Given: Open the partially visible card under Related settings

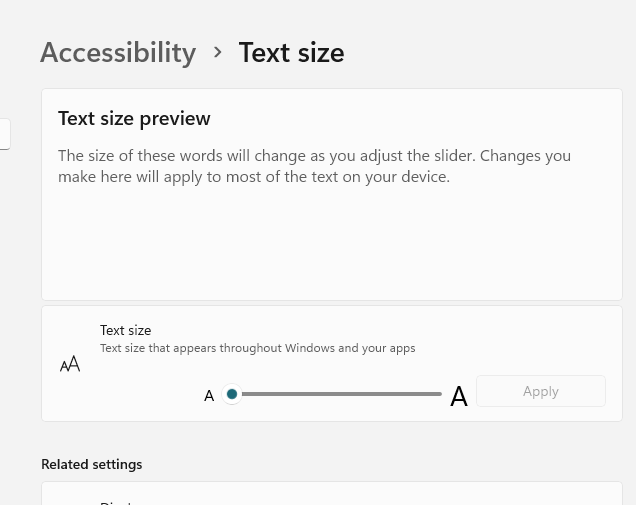Looking at the screenshot, I should click(x=332, y=494).
